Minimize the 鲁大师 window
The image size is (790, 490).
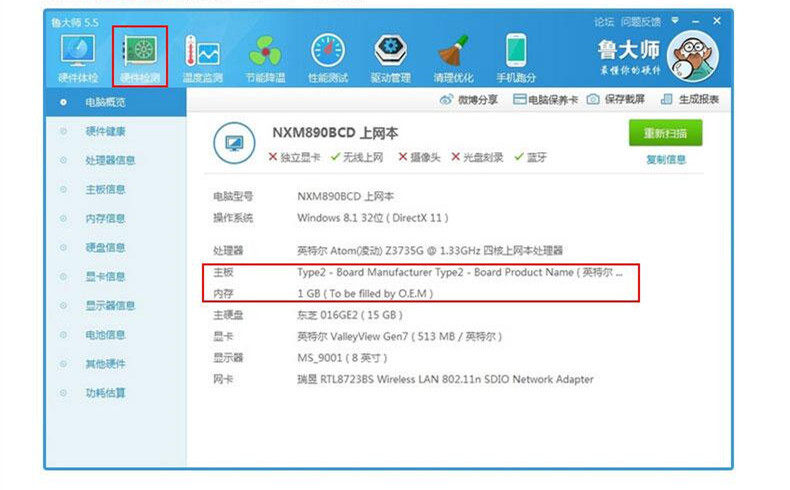(696, 22)
